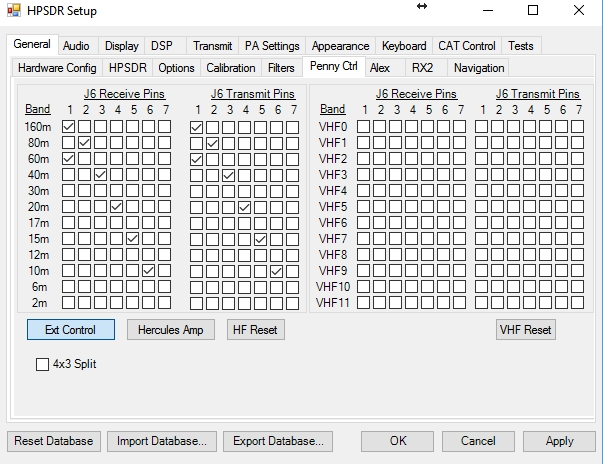Click the left J6 Transmit Pins heading
The image size is (603, 464).
pyautogui.click(x=253, y=94)
